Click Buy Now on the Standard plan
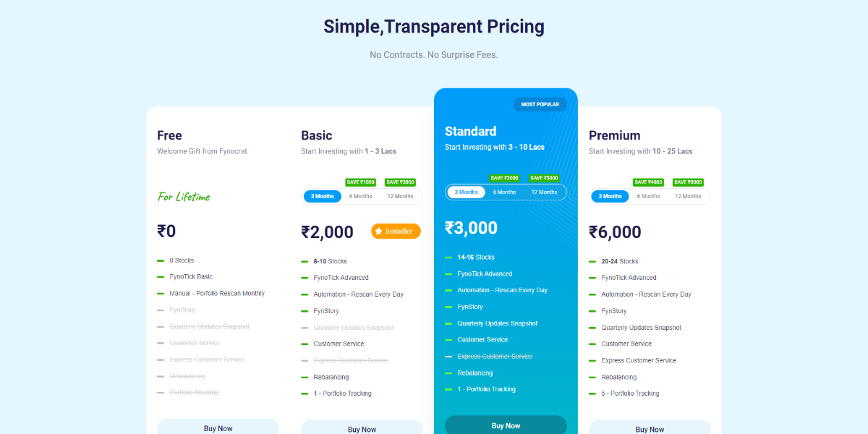868x434 pixels. tap(506, 425)
